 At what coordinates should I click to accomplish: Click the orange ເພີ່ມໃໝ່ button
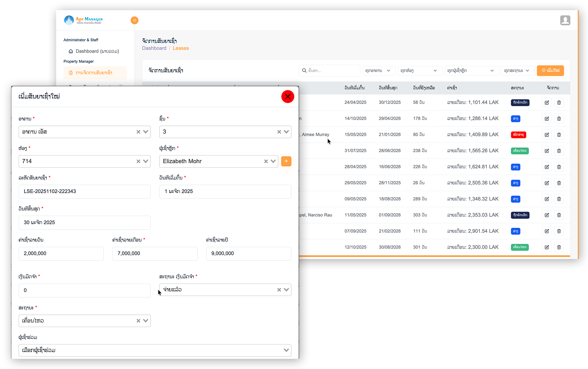tap(550, 70)
